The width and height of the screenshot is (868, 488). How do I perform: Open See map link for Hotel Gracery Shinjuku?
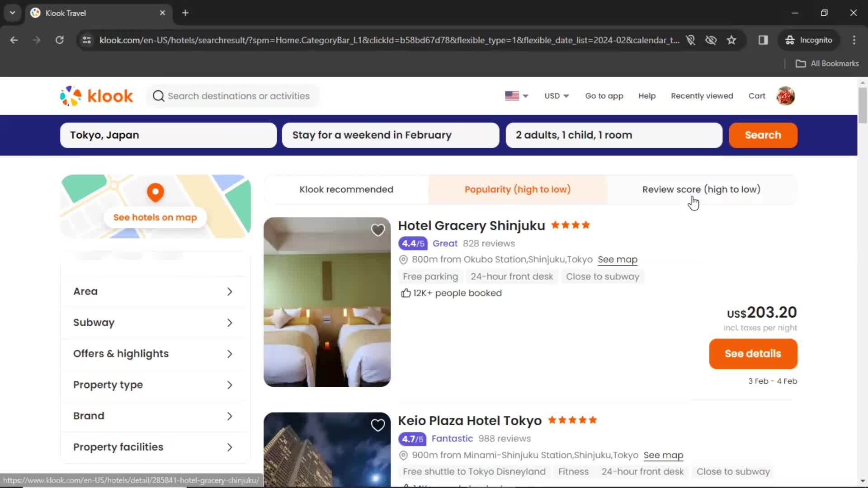click(x=618, y=260)
